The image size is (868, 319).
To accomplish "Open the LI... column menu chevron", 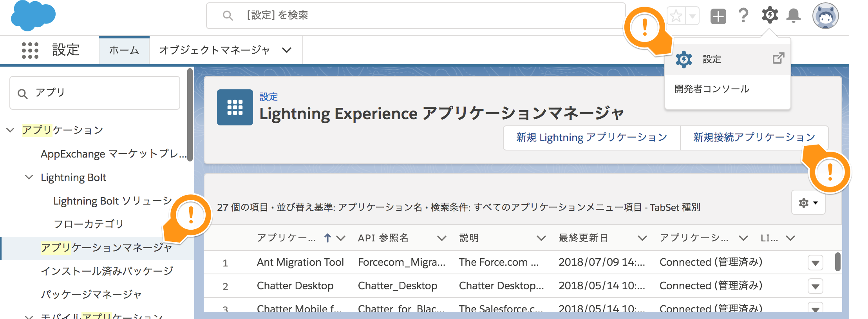I will click(790, 238).
